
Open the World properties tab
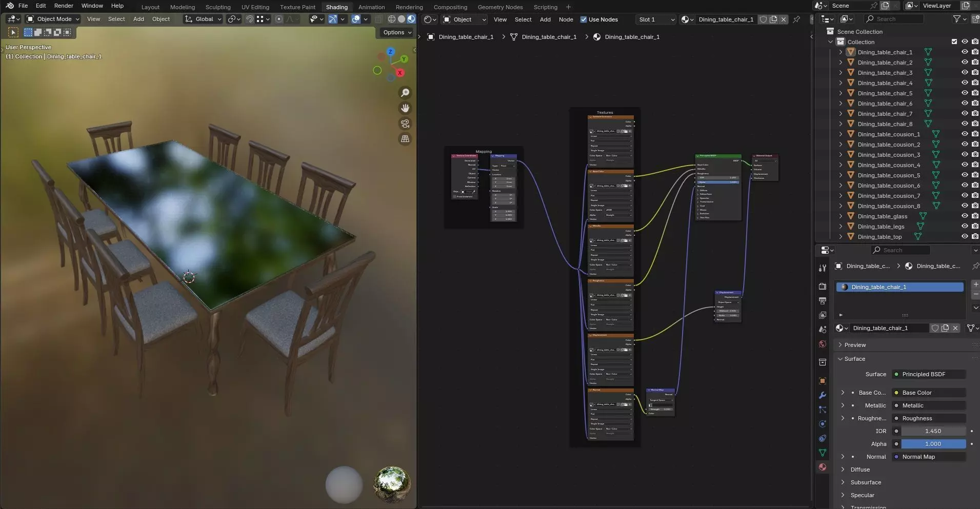point(823,344)
